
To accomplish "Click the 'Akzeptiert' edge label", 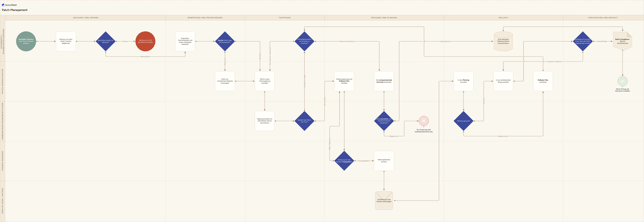I will (x=445, y=41).
